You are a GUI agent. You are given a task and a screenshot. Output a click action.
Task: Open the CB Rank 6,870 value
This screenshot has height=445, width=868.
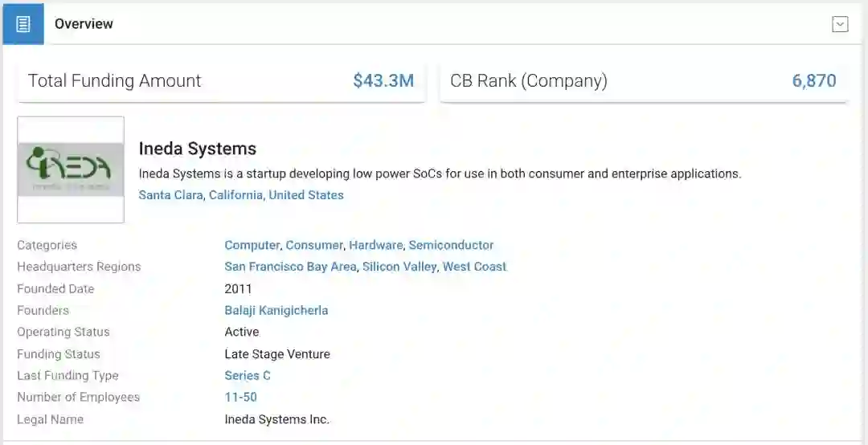[814, 81]
